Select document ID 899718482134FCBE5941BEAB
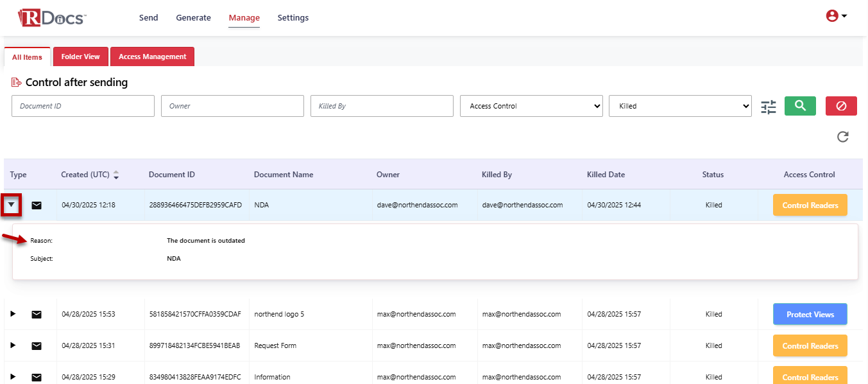 pos(194,345)
